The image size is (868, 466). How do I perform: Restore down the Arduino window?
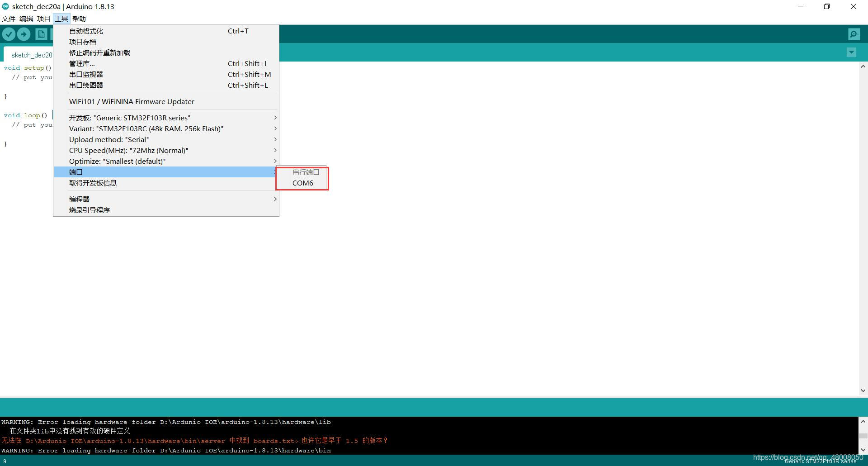click(827, 6)
